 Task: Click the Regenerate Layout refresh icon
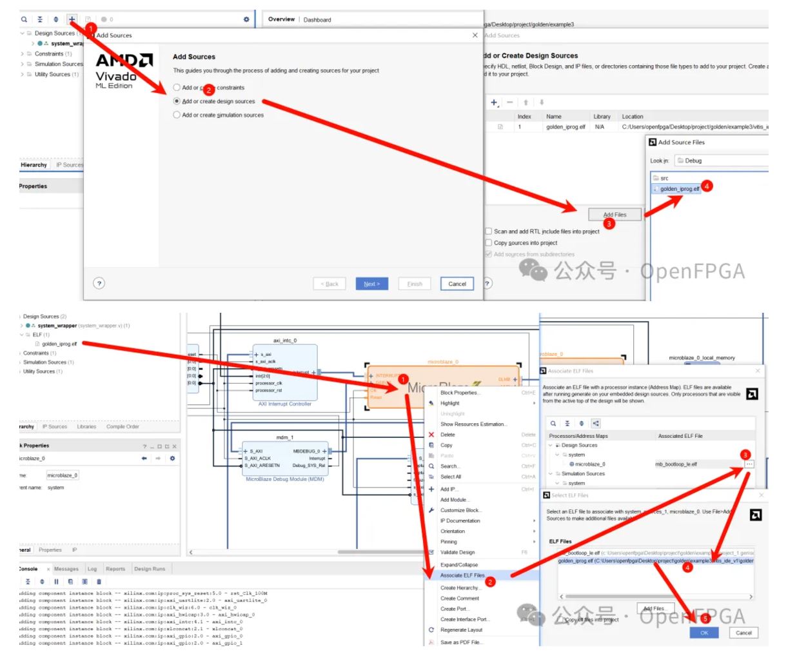(431, 629)
